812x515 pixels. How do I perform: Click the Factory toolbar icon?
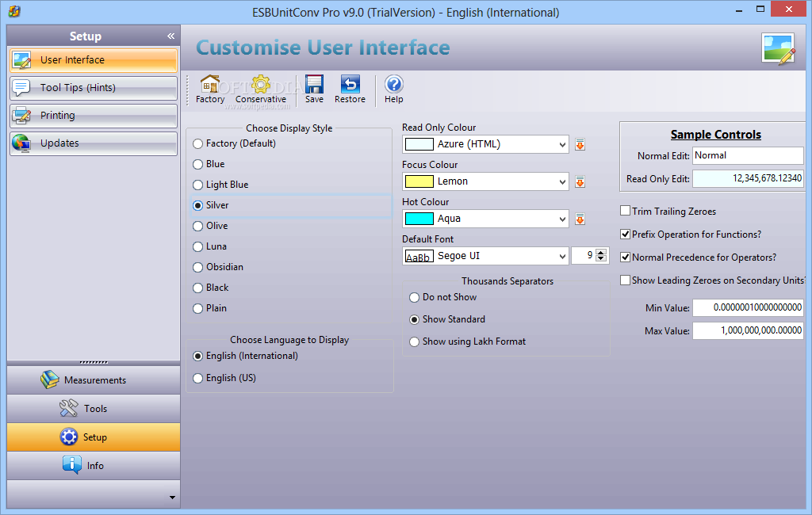click(209, 84)
